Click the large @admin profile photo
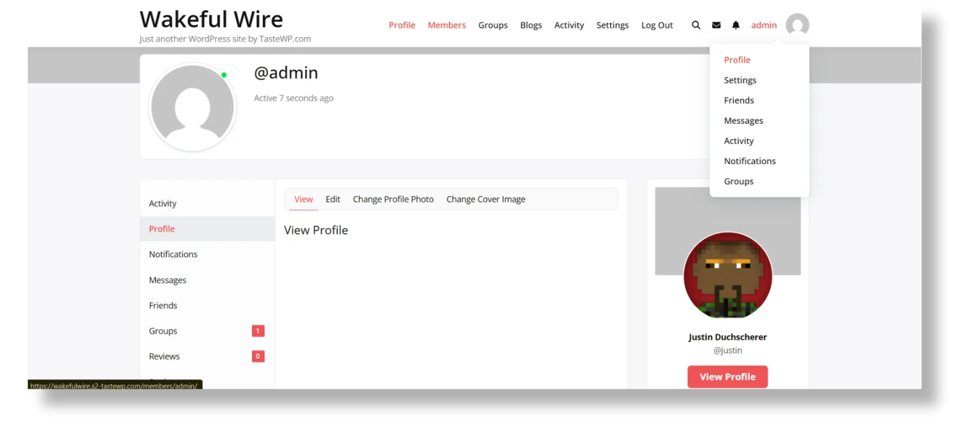The width and height of the screenshot is (980, 424). [x=193, y=107]
